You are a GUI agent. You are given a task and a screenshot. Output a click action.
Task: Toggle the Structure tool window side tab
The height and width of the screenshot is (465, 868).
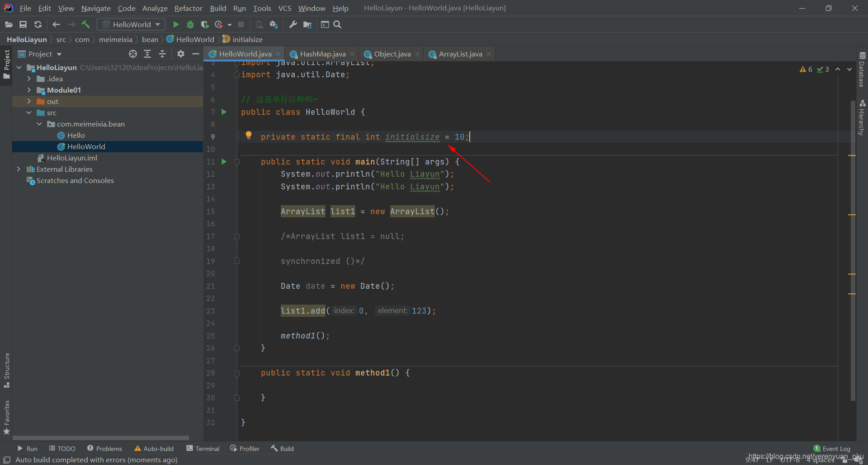(6, 370)
